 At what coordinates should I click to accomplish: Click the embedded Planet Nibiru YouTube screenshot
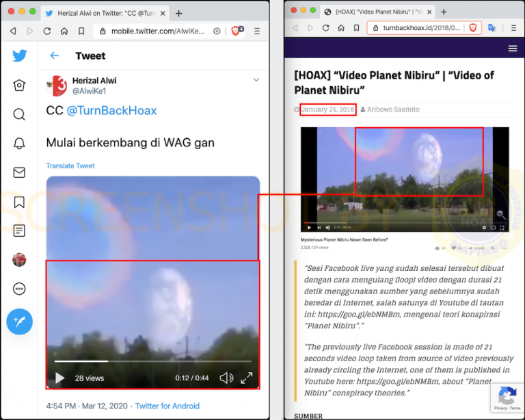coord(405,179)
